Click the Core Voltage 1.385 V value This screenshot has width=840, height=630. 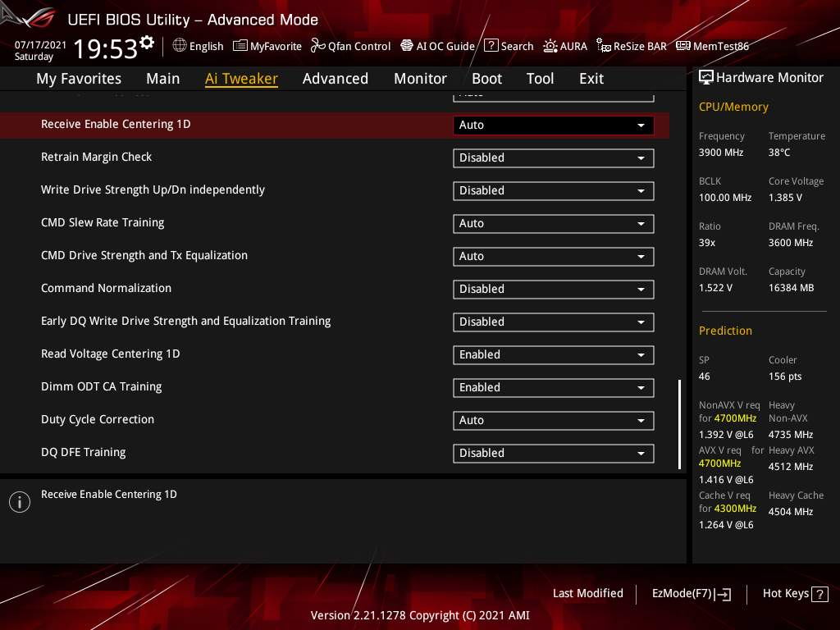[785, 198]
